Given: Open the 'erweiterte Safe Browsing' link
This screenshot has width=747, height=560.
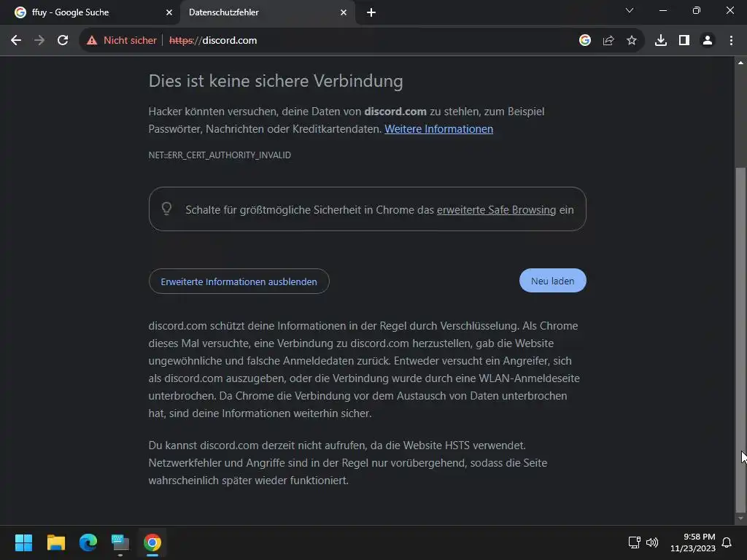Looking at the screenshot, I should coord(496,210).
